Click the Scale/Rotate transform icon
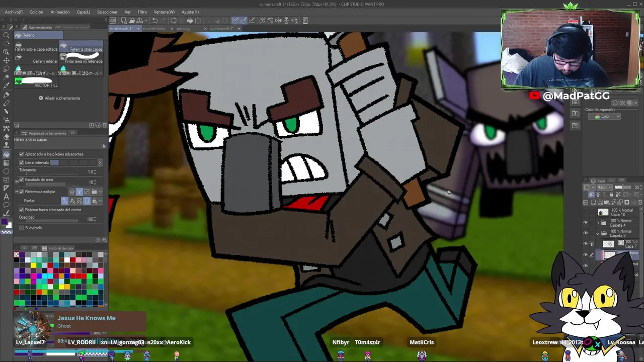644x362 pixels. click(198, 21)
